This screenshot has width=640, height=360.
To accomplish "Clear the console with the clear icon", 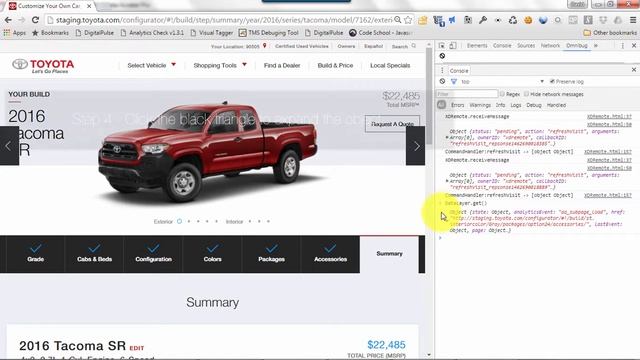I will coord(442,82).
